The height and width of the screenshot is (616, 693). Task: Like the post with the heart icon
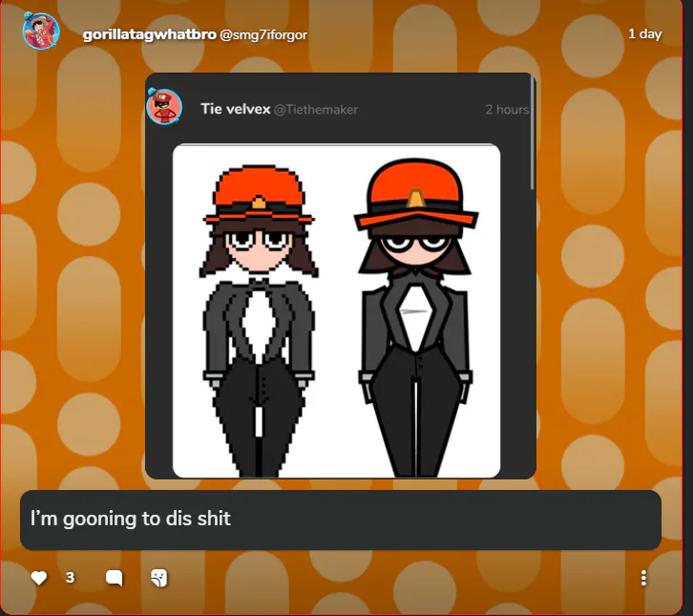pos(39,578)
